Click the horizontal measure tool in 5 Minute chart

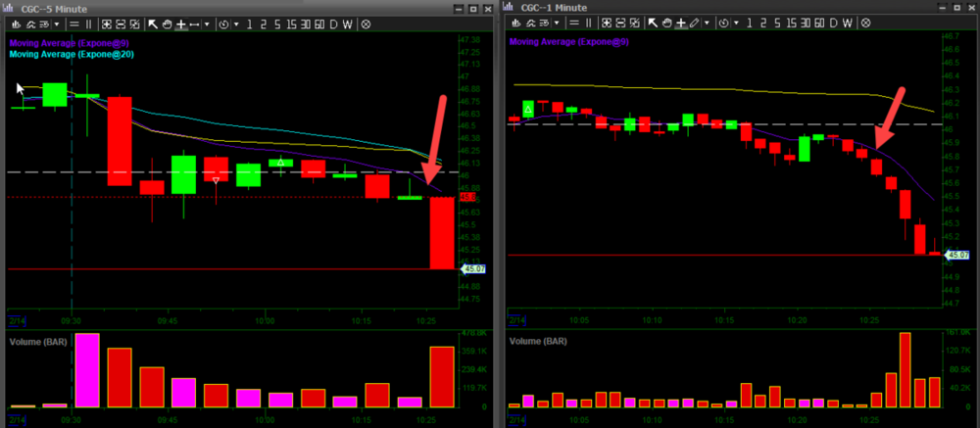click(x=195, y=24)
